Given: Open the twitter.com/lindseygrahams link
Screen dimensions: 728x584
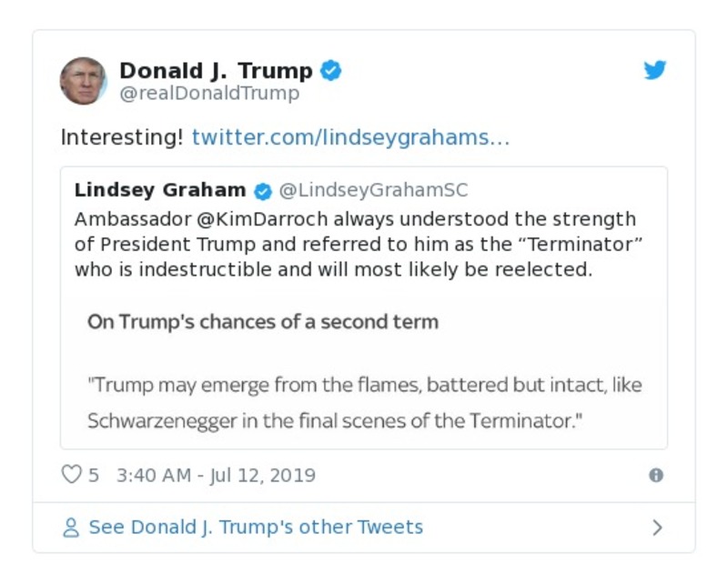Looking at the screenshot, I should [x=354, y=137].
